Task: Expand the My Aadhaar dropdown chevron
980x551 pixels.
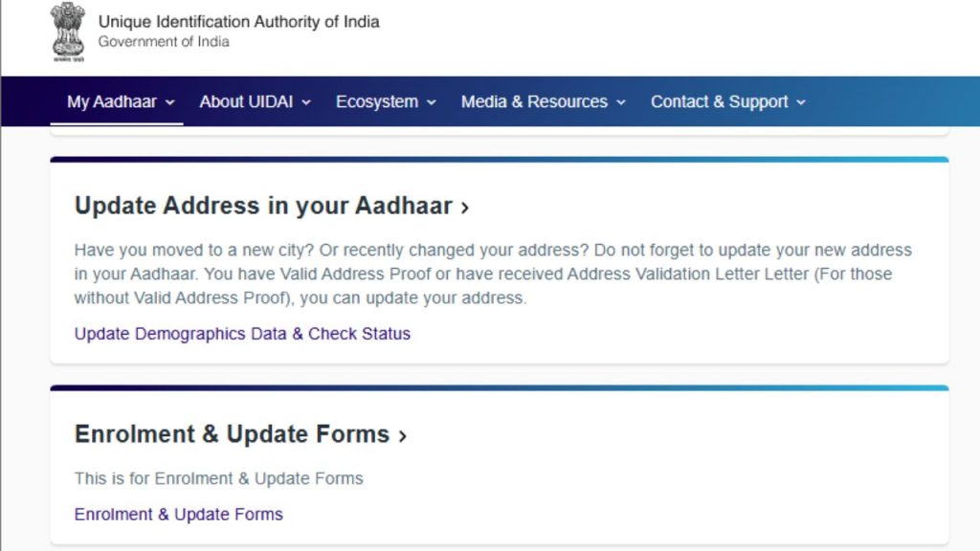Action: pos(170,102)
